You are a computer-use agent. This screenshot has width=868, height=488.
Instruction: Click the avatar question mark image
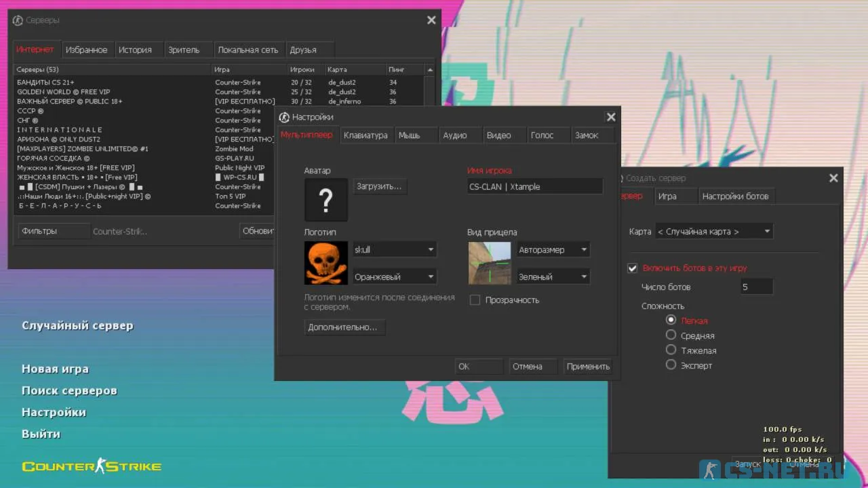click(x=326, y=200)
